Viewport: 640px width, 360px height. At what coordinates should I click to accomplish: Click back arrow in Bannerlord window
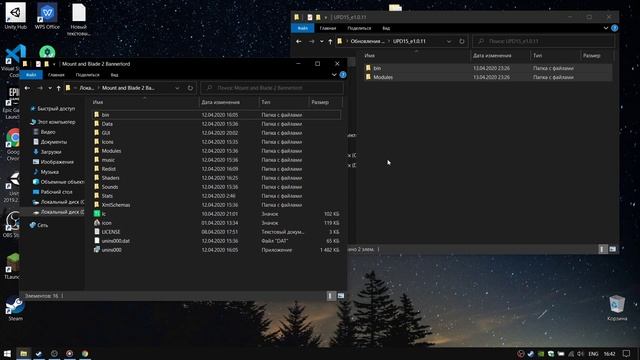[x=27, y=88]
